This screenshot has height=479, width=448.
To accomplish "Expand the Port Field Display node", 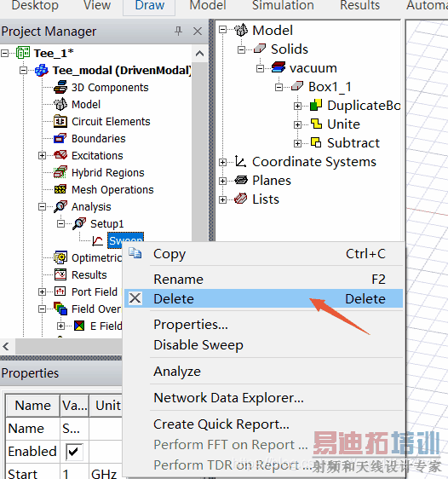I will click(x=42, y=292).
